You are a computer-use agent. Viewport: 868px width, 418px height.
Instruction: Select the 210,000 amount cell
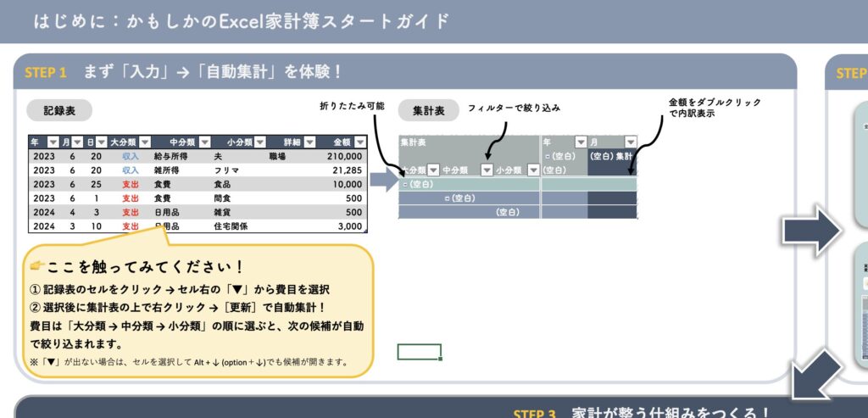pyautogui.click(x=342, y=157)
